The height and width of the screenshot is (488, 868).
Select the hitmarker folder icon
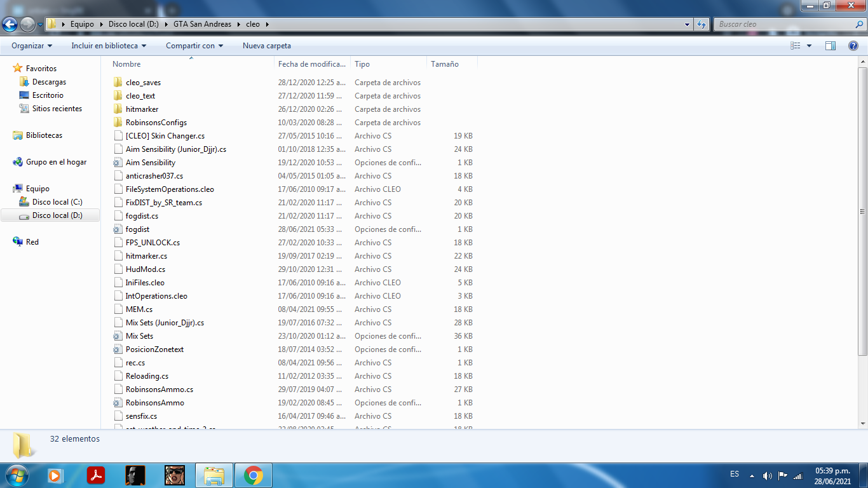(x=118, y=109)
